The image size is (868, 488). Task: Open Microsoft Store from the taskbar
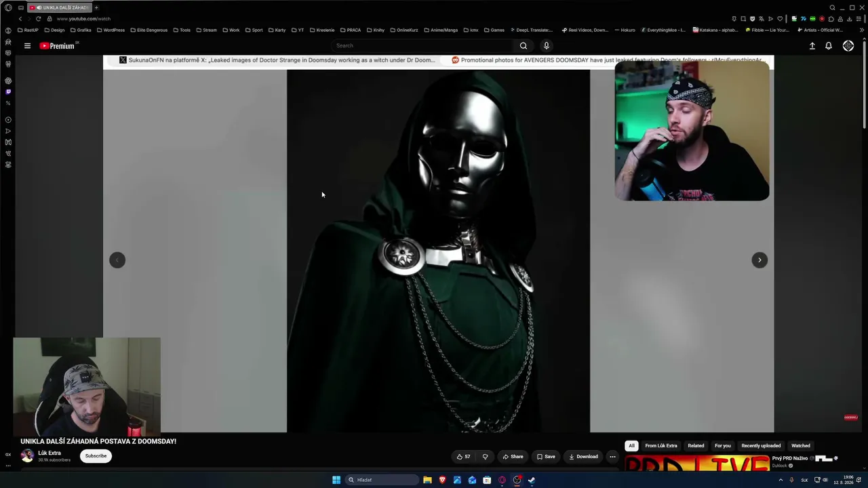coord(487,480)
